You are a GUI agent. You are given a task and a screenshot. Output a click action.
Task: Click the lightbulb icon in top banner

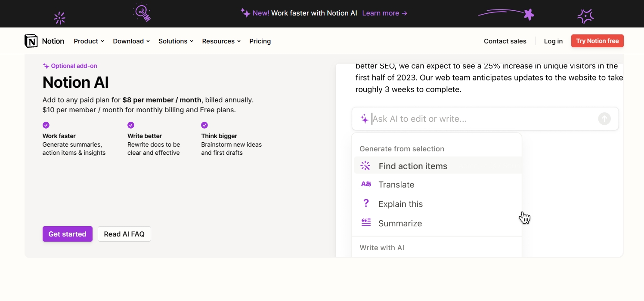(142, 12)
